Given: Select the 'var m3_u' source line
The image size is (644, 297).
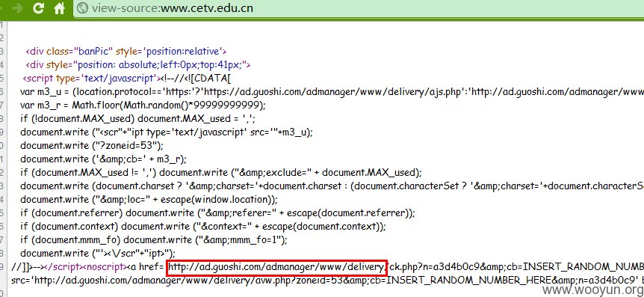Looking at the screenshot, I should (x=332, y=91).
